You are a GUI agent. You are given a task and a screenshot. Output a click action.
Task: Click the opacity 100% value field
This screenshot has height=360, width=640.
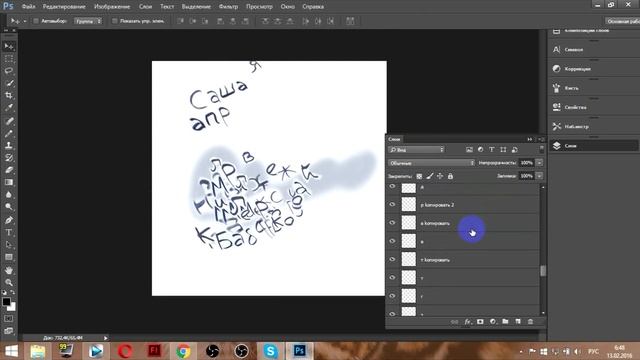pyautogui.click(x=527, y=163)
